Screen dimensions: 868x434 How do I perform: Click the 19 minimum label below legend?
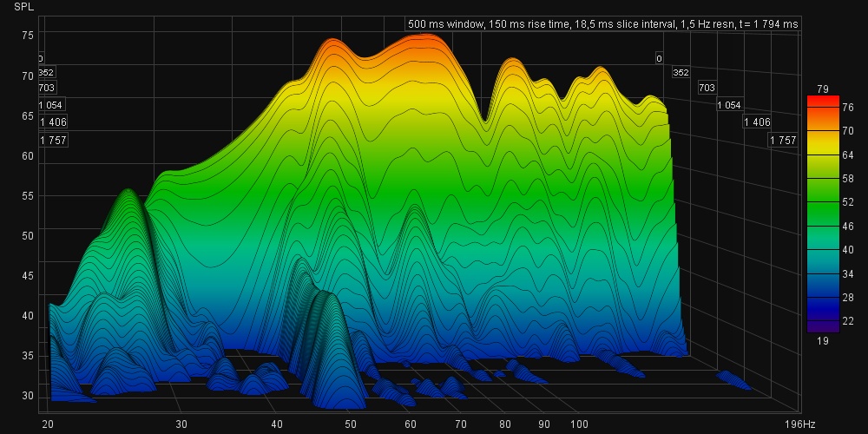[823, 341]
